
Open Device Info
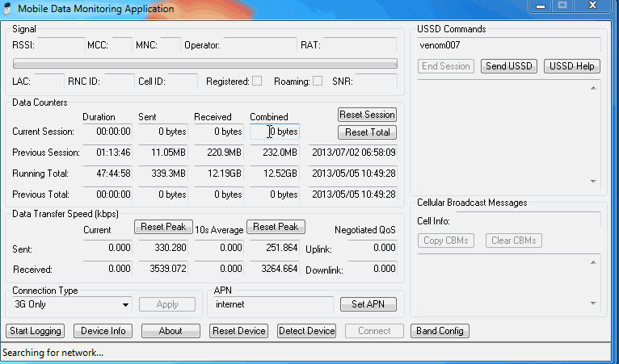point(103,331)
